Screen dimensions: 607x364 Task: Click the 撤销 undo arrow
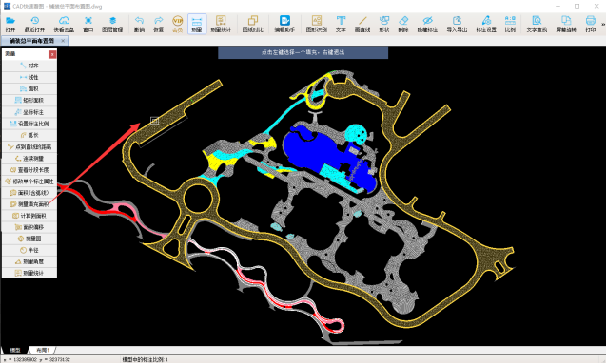tap(139, 24)
